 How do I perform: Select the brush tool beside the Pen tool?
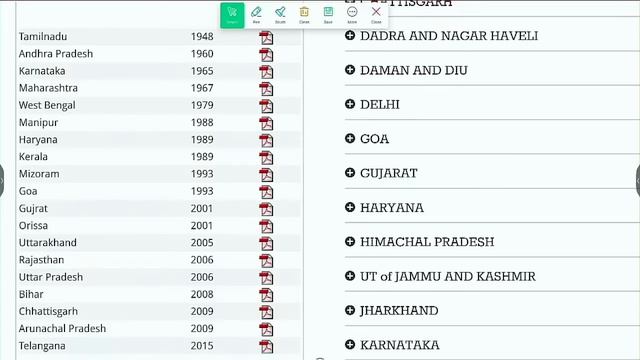tap(280, 15)
